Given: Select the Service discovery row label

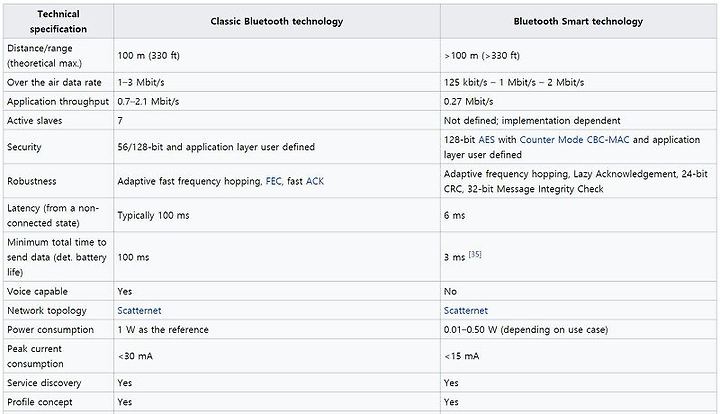Looking at the screenshot, I should (x=44, y=383).
